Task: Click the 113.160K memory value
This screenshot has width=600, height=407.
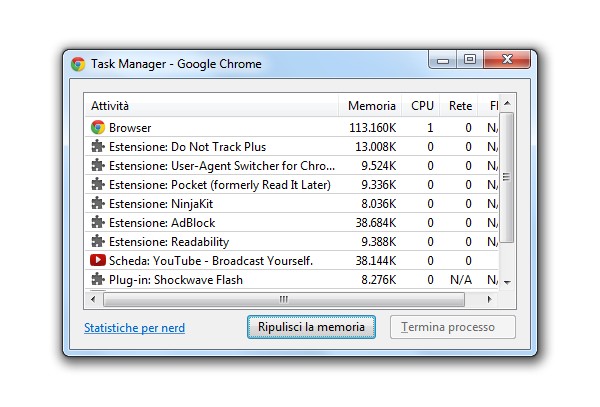Action: pos(373,128)
